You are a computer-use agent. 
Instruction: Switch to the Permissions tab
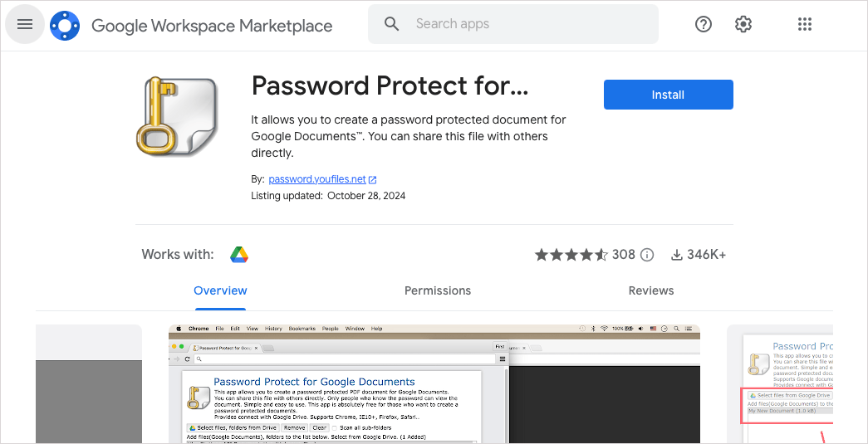point(437,290)
